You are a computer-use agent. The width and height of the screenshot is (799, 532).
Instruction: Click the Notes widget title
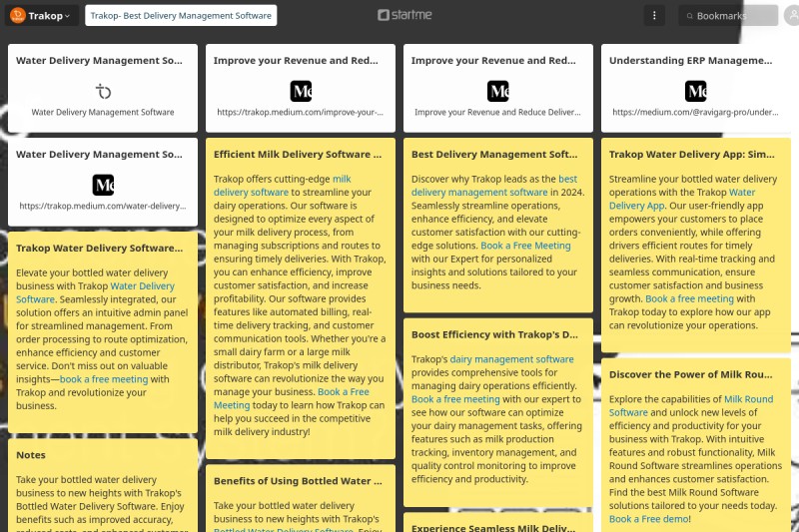31,455
